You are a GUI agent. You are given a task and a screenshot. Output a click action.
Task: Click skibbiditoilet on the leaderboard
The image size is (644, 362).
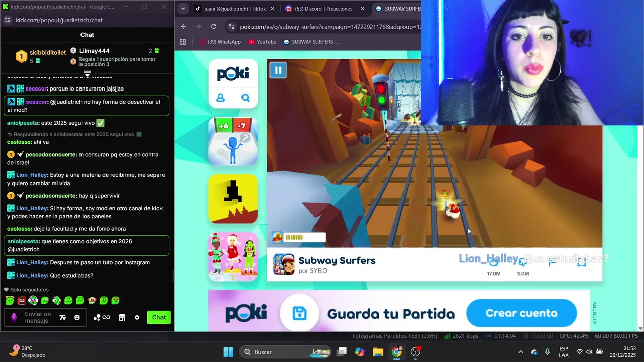tap(48, 52)
